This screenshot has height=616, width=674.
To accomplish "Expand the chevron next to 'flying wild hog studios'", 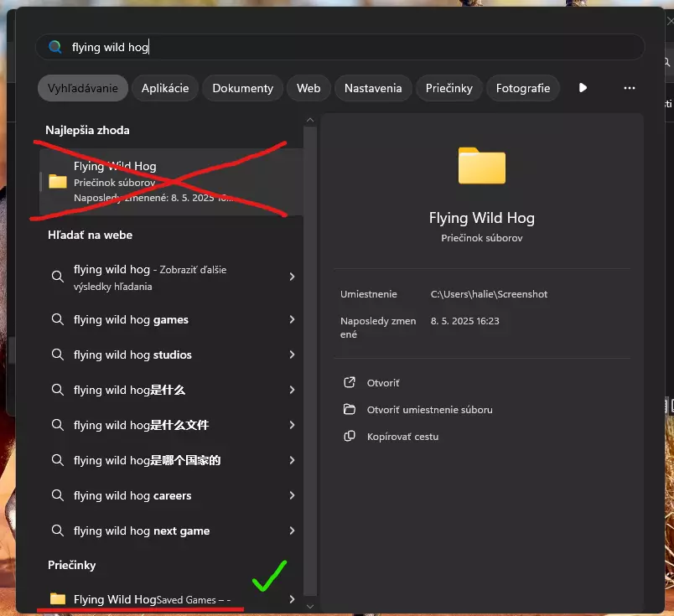I will (x=292, y=355).
